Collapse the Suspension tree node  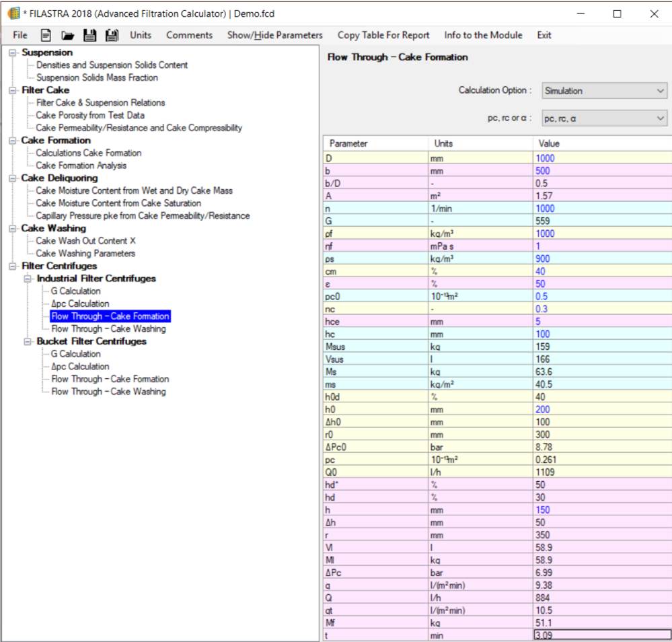[x=13, y=52]
